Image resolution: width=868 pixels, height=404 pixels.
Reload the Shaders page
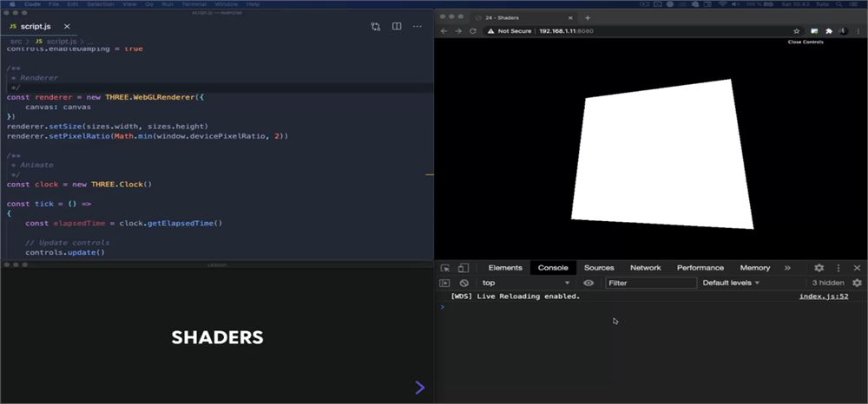click(x=473, y=31)
